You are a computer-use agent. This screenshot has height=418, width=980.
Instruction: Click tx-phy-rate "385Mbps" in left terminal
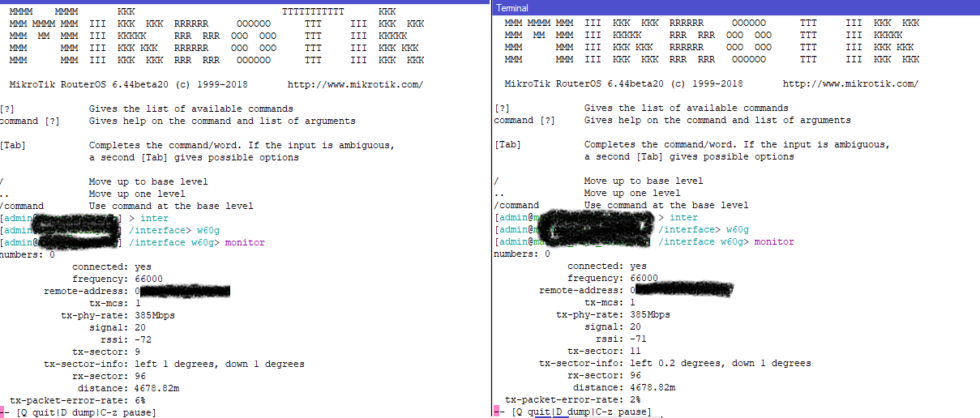point(154,315)
